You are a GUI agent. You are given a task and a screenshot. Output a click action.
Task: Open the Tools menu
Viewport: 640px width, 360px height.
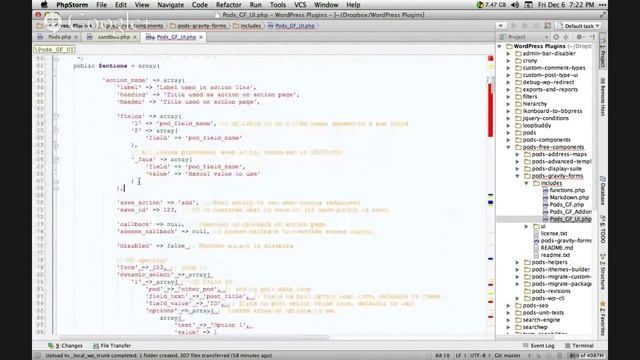278,5
